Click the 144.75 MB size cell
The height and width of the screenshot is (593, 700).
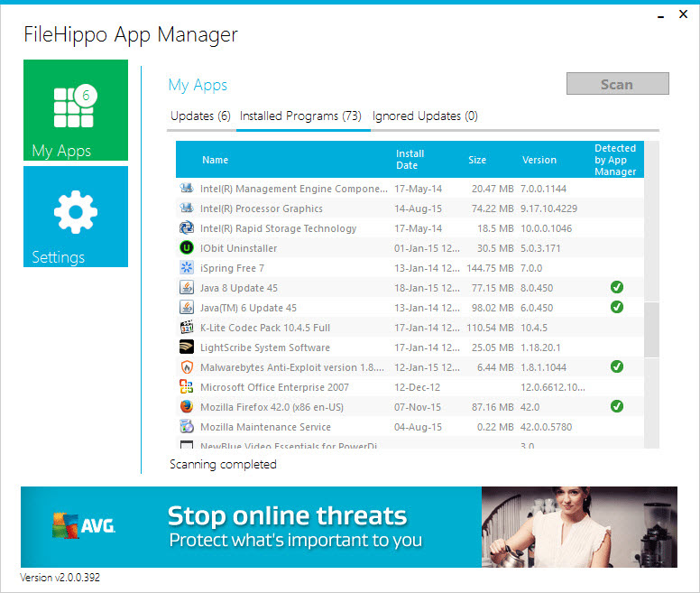click(490, 268)
